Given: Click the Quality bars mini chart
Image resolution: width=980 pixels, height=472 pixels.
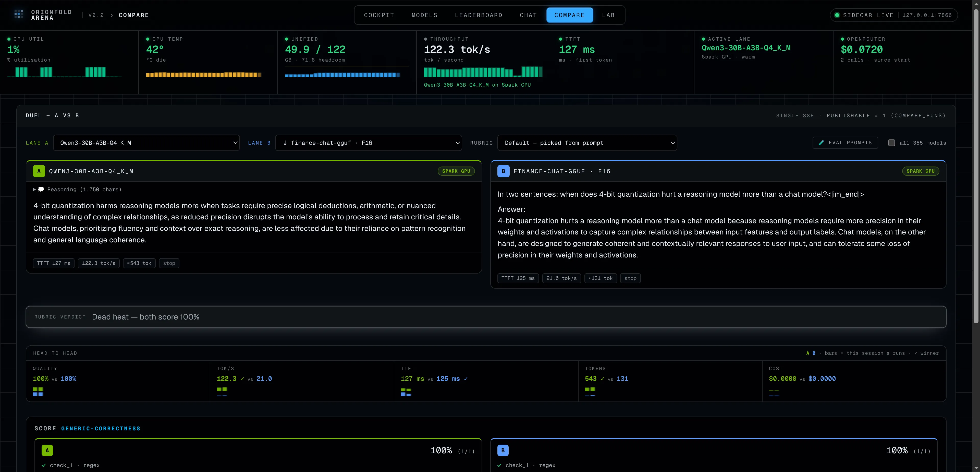Looking at the screenshot, I should pos(38,391).
